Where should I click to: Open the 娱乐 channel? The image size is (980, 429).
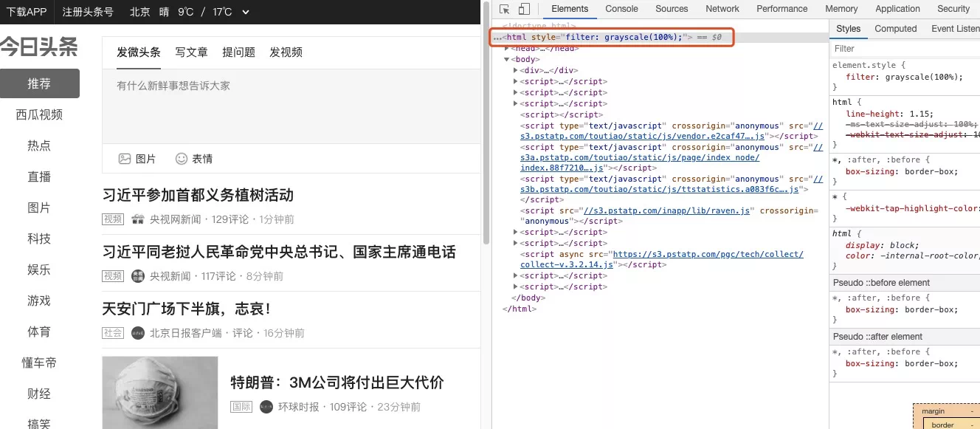coord(39,270)
